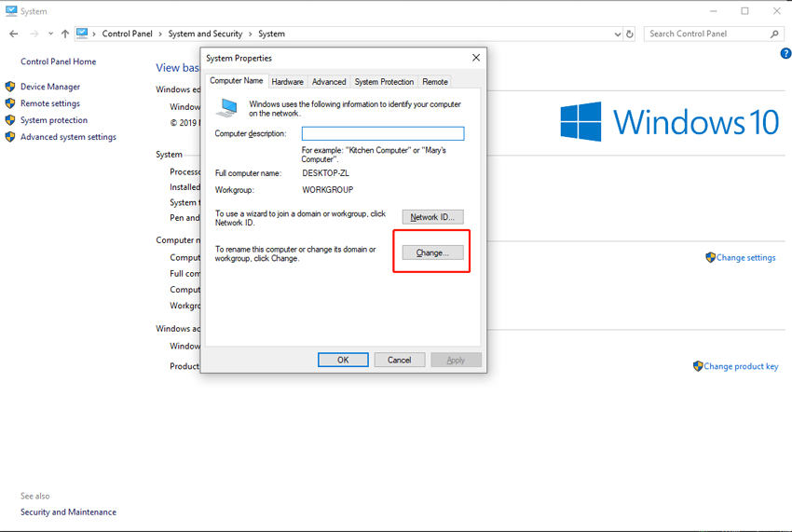This screenshot has height=532, width=792.
Task: Switch to the Hardware tab
Action: [x=287, y=81]
